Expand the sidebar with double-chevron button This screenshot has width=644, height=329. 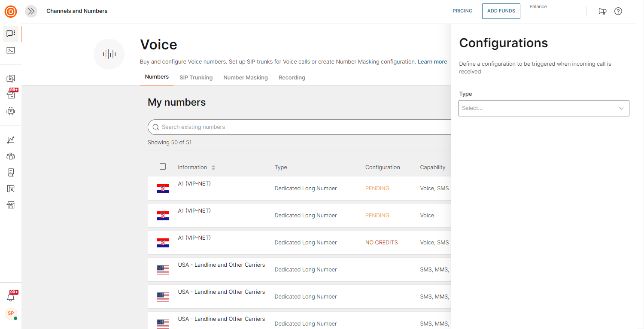[x=31, y=11]
